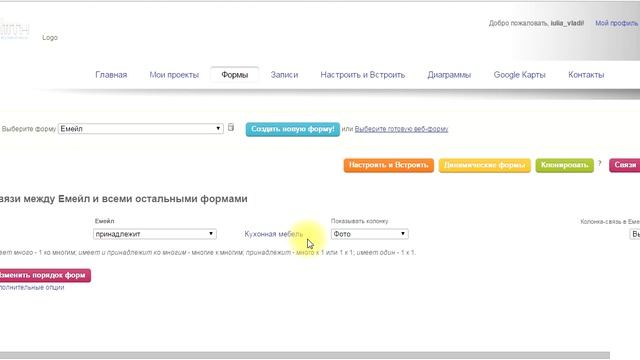The width and height of the screenshot is (640, 360).
Task: Select the Формы tab
Action: [235, 75]
